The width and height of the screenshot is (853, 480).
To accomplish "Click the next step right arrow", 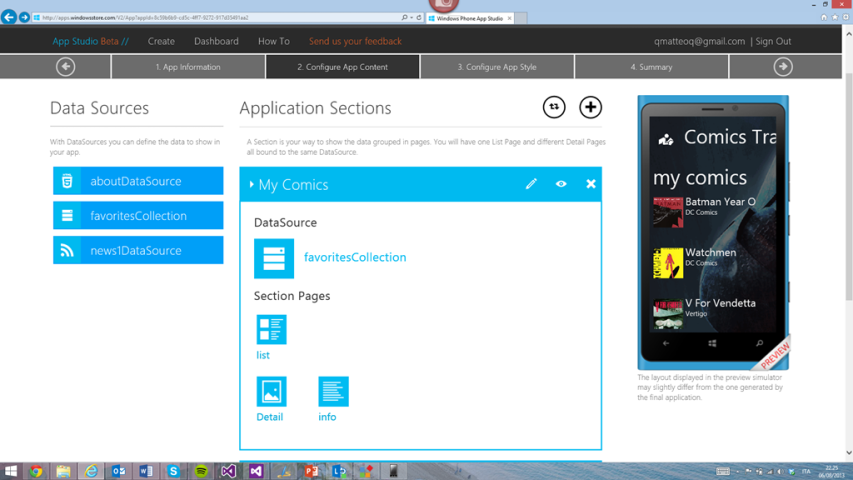I will click(783, 67).
